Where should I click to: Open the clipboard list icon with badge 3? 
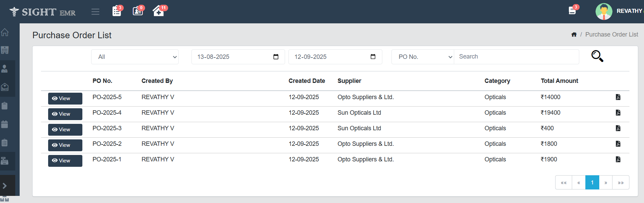117,11
